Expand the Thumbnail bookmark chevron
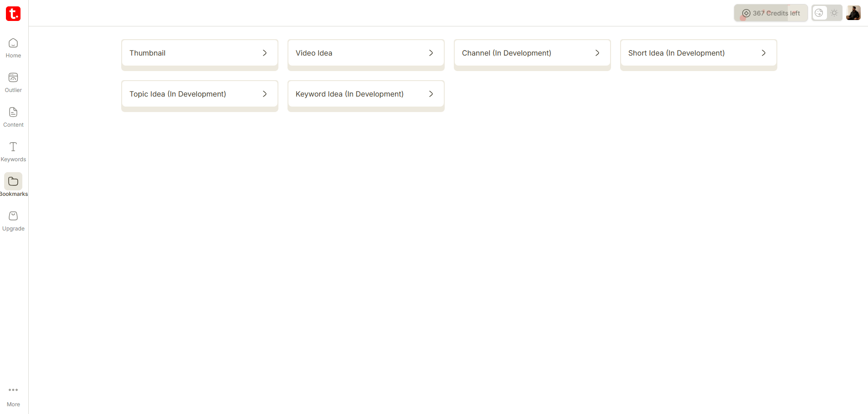The image size is (868, 414). click(265, 53)
